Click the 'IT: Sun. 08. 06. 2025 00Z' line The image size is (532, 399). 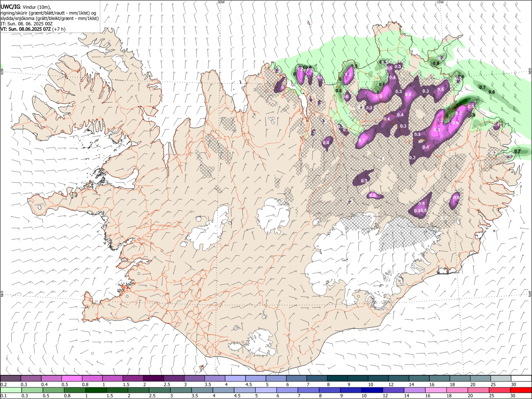point(26,24)
